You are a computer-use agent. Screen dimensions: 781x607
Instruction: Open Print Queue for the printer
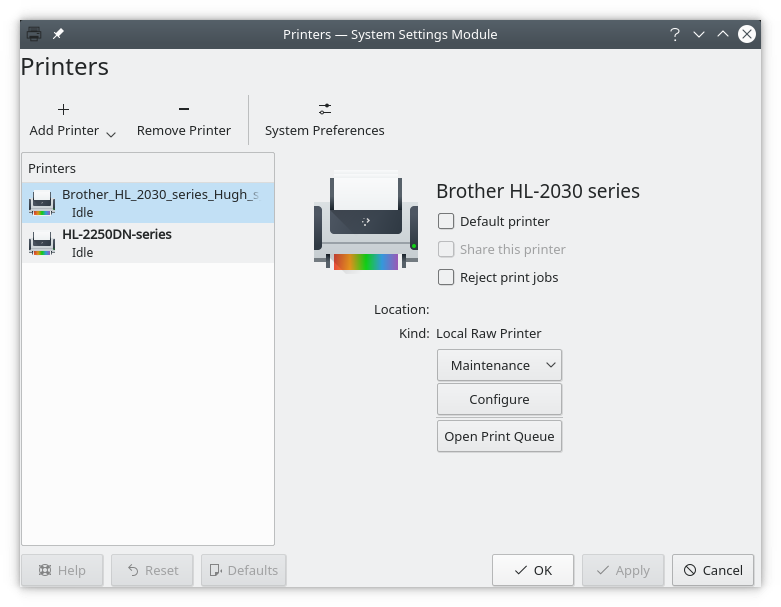(x=499, y=436)
